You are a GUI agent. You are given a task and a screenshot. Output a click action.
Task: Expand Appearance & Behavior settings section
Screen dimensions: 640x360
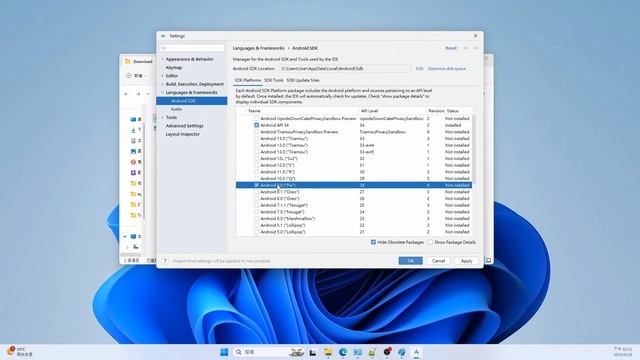click(162, 59)
